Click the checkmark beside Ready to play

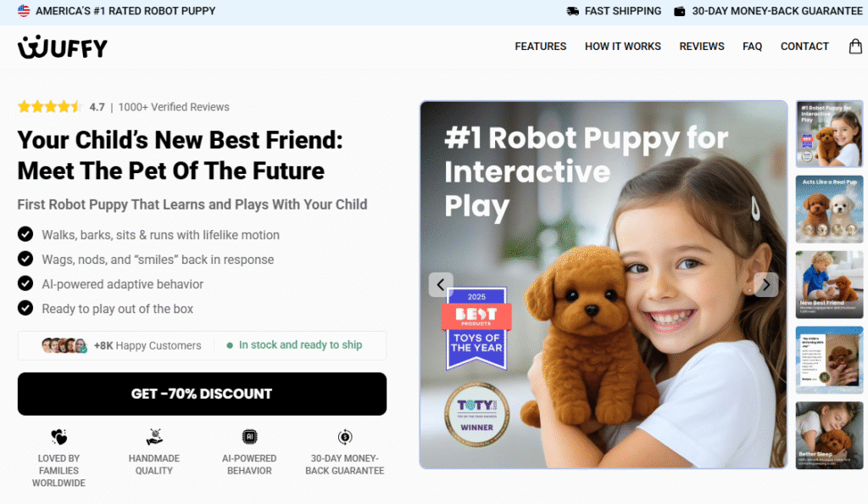click(x=25, y=308)
